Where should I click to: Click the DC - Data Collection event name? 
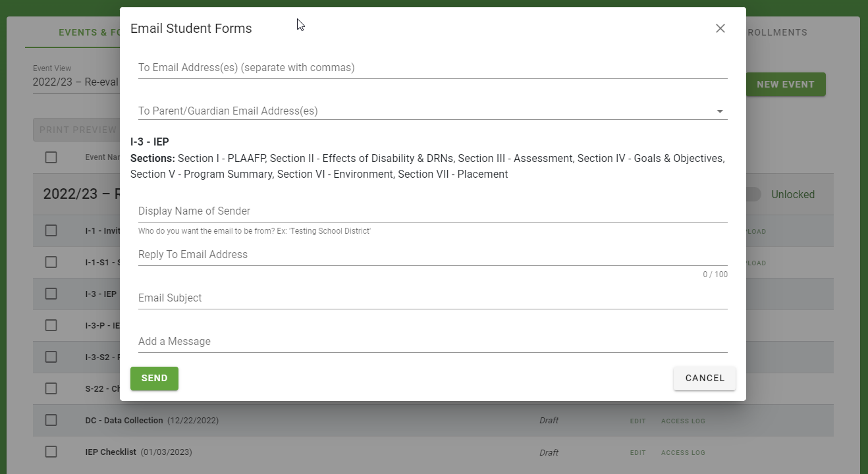pyautogui.click(x=124, y=420)
